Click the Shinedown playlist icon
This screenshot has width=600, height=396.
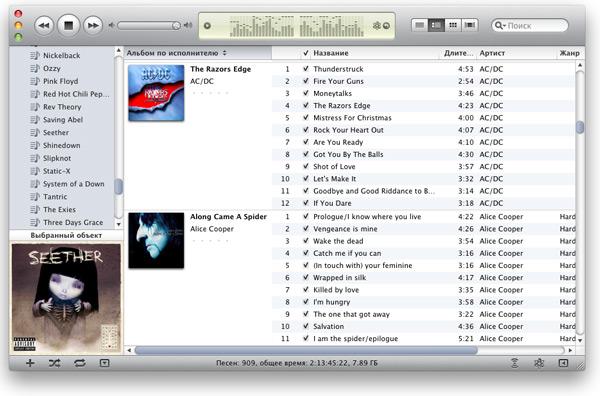(35, 145)
